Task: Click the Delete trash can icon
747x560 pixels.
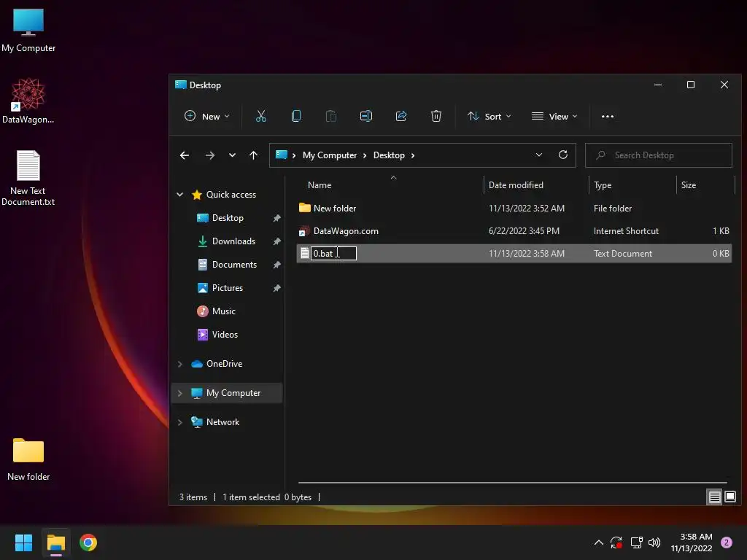Action: [x=436, y=116]
